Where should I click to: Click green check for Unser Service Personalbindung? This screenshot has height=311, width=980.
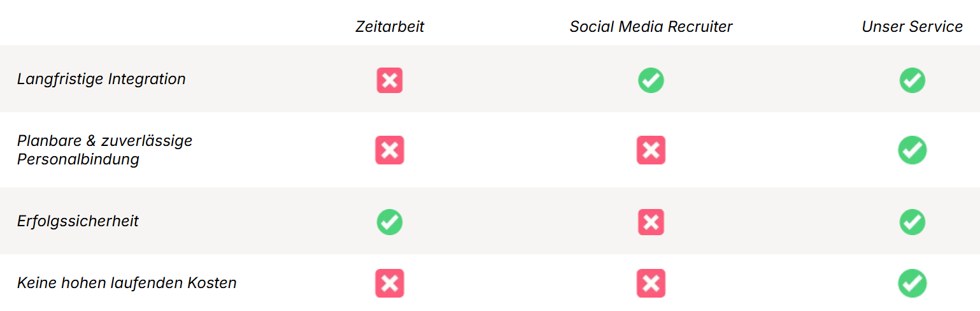pyautogui.click(x=912, y=150)
